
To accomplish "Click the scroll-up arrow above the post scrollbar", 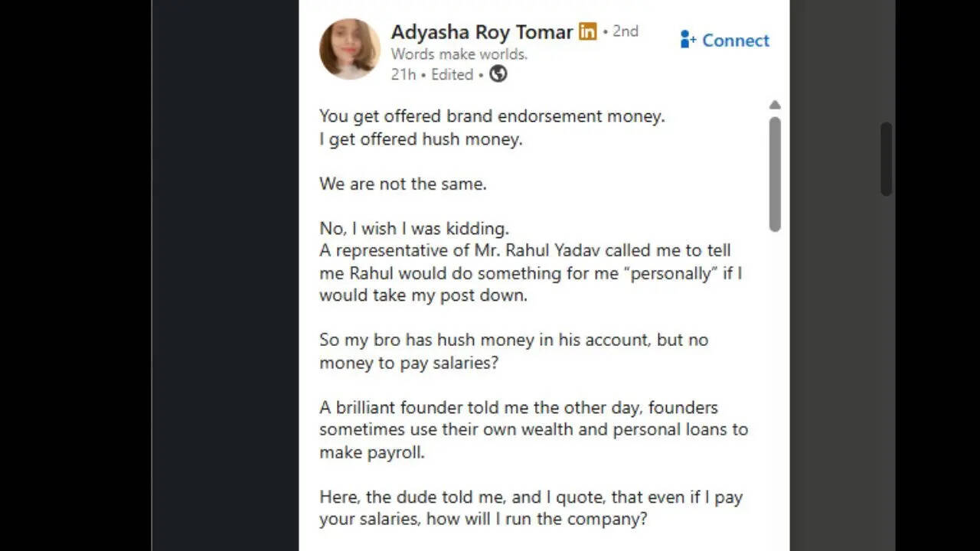I will click(x=775, y=105).
